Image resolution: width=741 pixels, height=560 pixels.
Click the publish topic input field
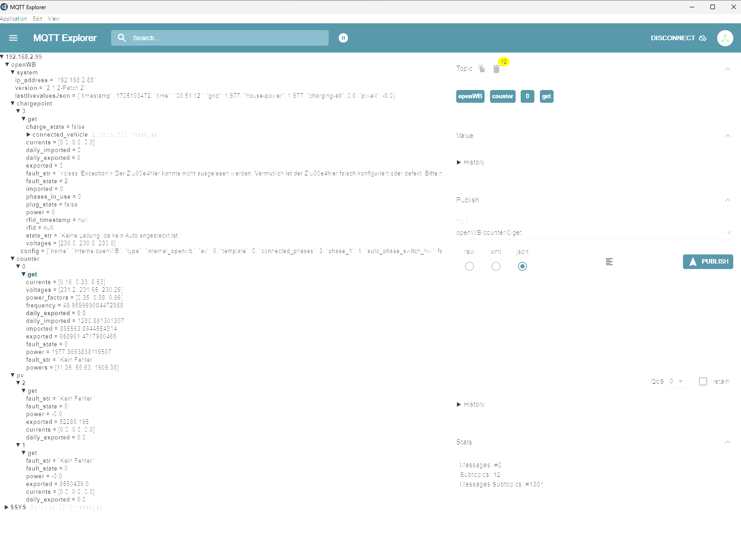point(591,232)
